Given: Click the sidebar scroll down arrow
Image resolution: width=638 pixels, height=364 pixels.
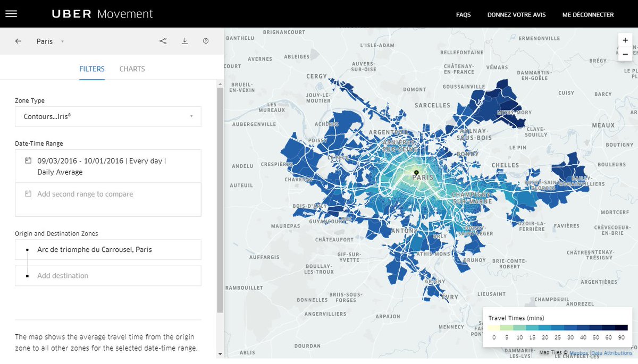Looking at the screenshot, I should click(x=220, y=353).
